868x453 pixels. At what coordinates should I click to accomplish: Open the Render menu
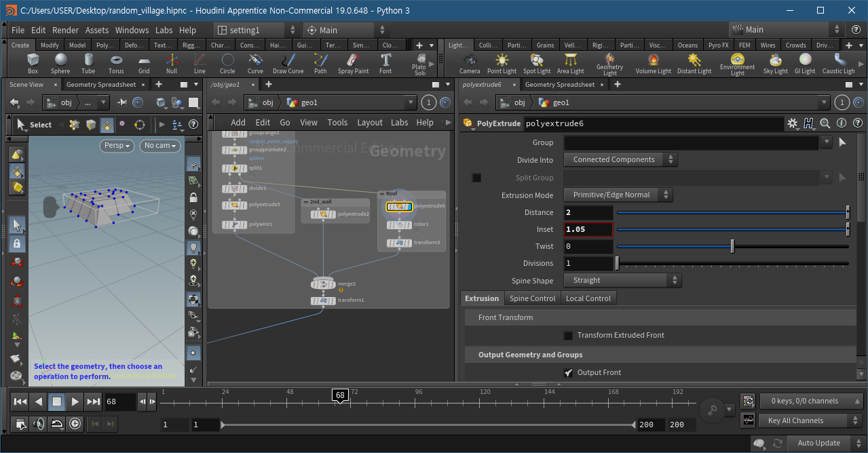[x=66, y=30]
